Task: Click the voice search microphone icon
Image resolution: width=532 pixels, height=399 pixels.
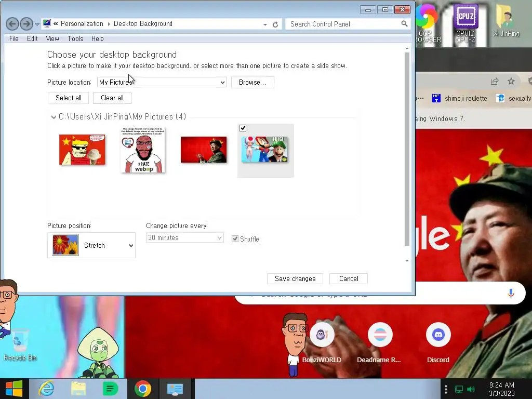Action: [511, 293]
